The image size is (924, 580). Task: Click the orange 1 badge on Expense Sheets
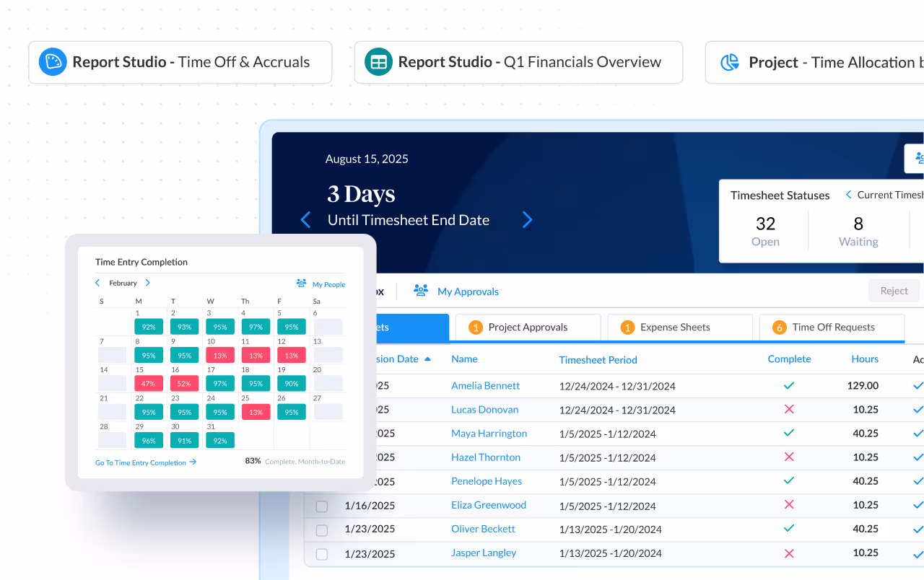pyautogui.click(x=627, y=328)
